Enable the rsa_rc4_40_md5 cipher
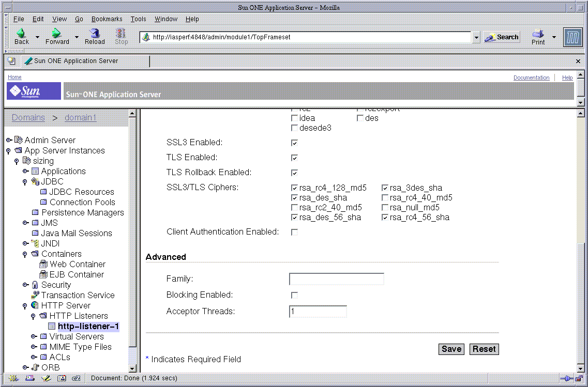The image size is (588, 387). click(x=385, y=197)
